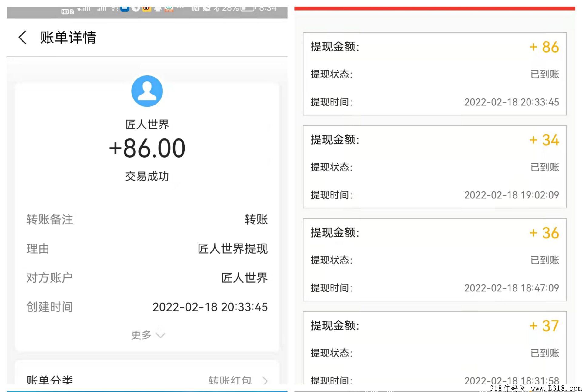Select the +34 withdrawal amount
Image resolution: width=582 pixels, height=392 pixels.
point(544,140)
